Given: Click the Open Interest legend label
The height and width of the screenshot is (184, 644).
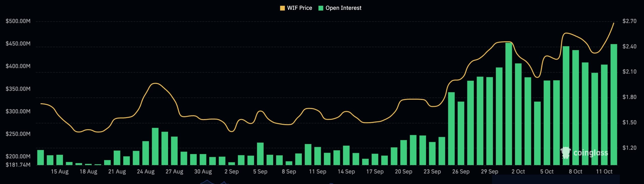Looking at the screenshot, I should click(x=343, y=8).
